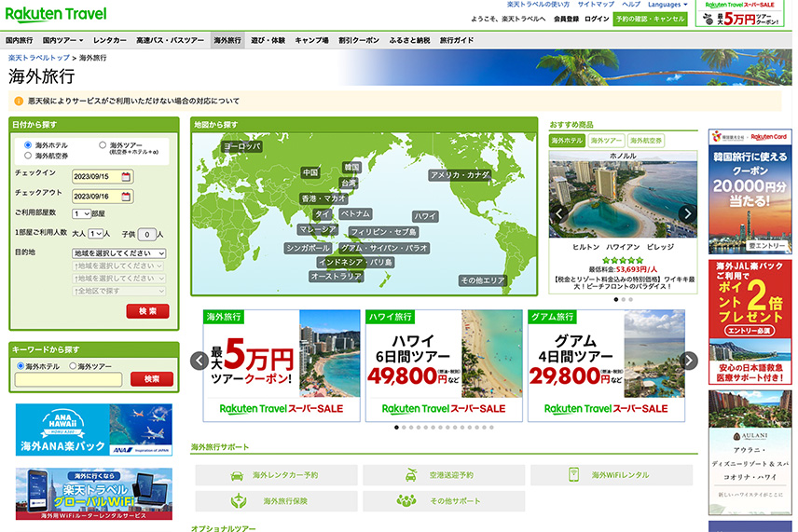Open 海外レンタカー予約 car icon link
798x532 pixels.
coord(237,475)
